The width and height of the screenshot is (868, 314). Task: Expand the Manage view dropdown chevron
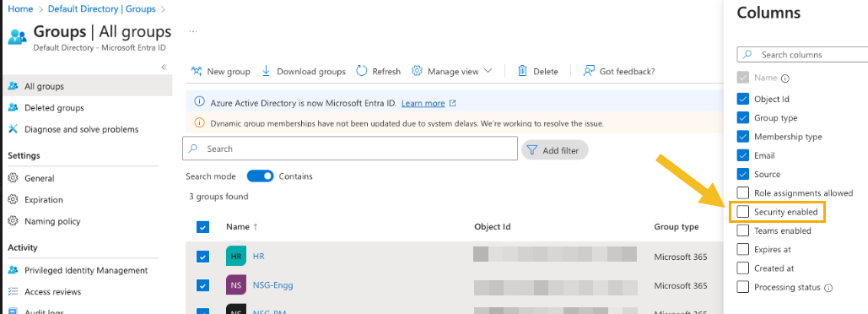pyautogui.click(x=488, y=71)
